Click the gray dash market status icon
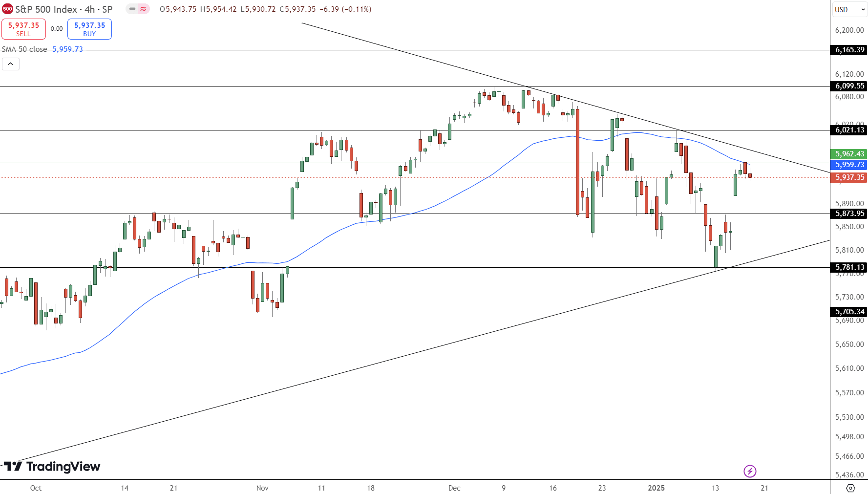The height and width of the screenshot is (494, 868). [x=132, y=9]
